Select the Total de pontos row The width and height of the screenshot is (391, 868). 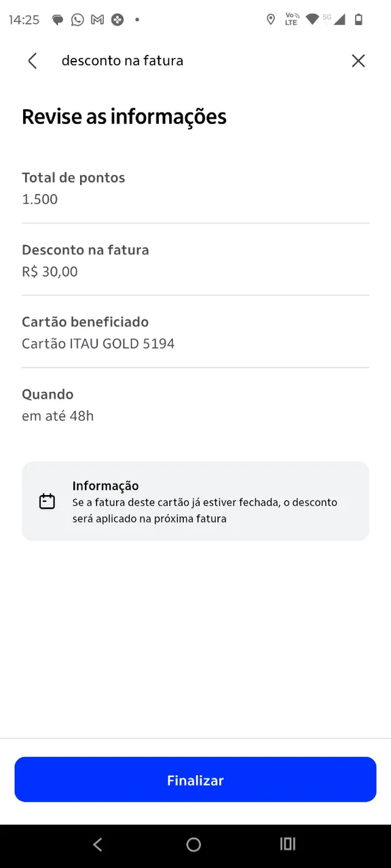(195, 188)
